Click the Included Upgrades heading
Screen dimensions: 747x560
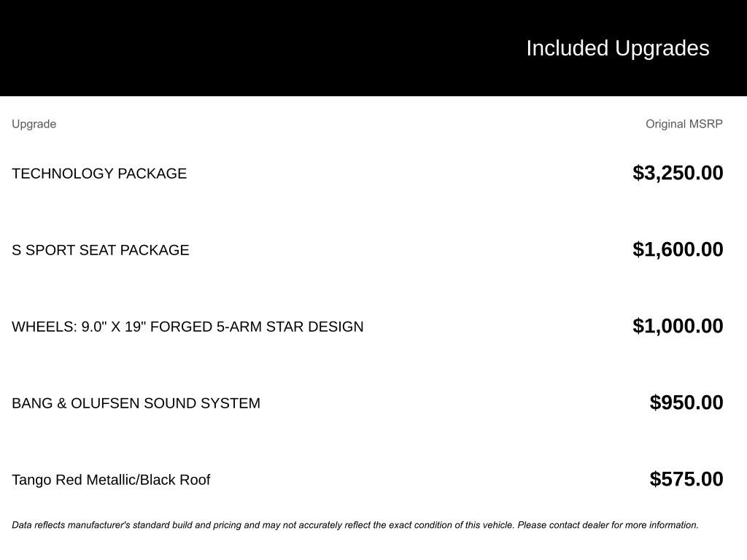click(x=617, y=49)
